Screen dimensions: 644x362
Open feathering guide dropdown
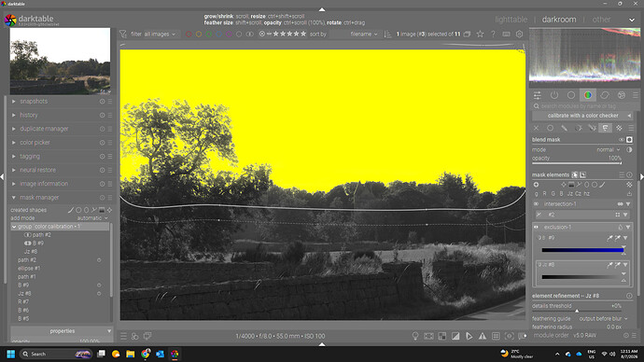coord(603,318)
